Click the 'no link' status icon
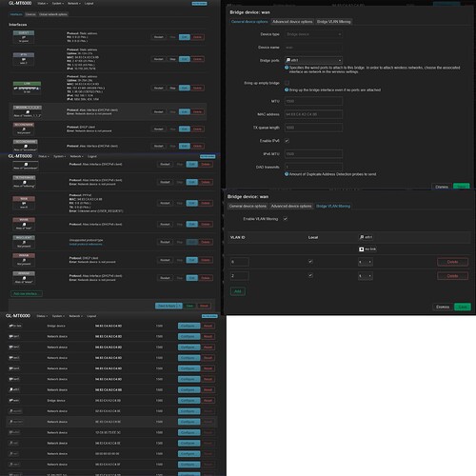 tap(362, 249)
